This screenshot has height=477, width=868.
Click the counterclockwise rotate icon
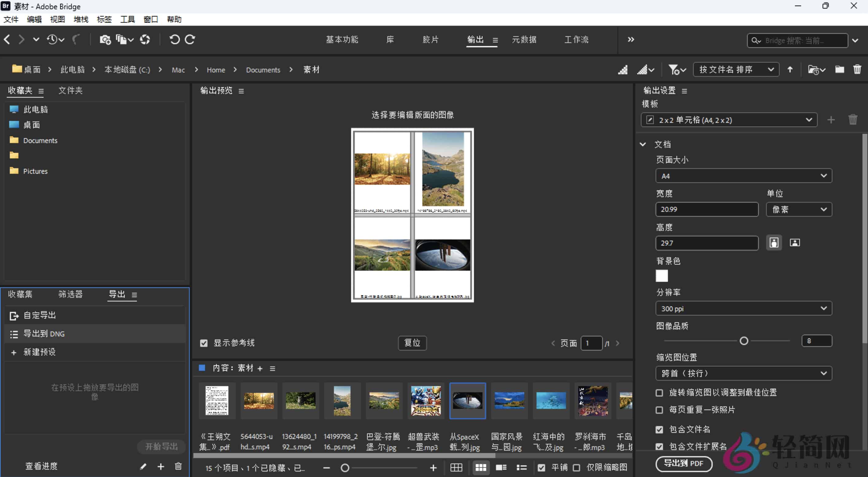174,39
